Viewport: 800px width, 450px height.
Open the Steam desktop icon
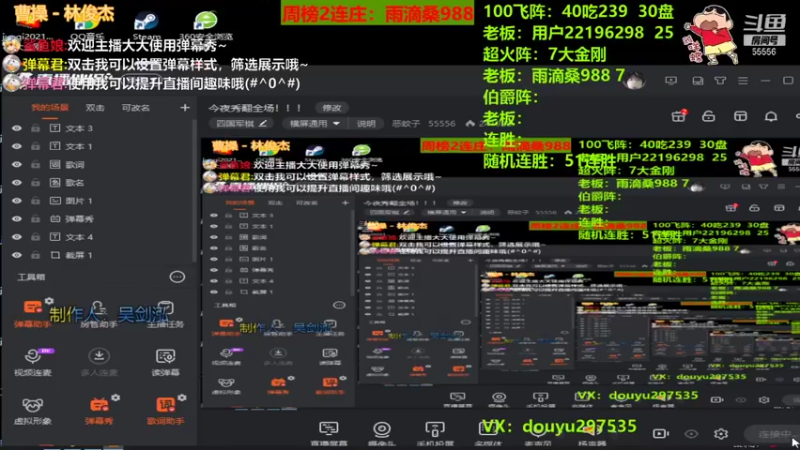pyautogui.click(x=146, y=26)
